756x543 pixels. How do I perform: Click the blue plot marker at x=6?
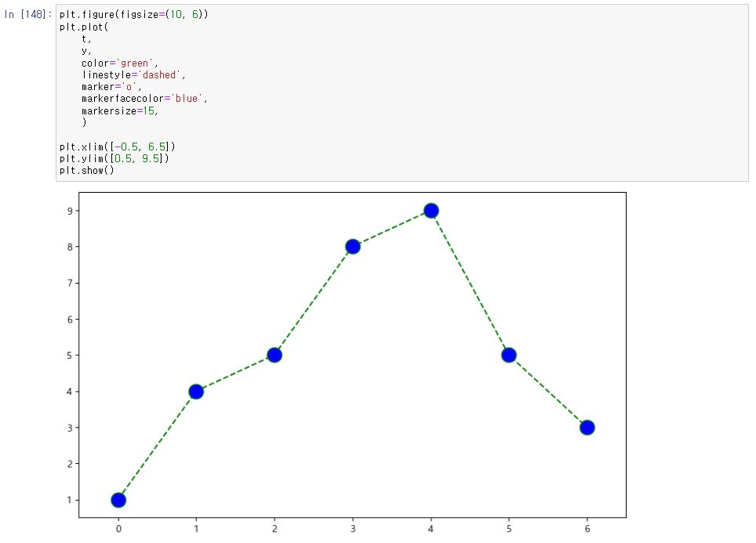(587, 427)
